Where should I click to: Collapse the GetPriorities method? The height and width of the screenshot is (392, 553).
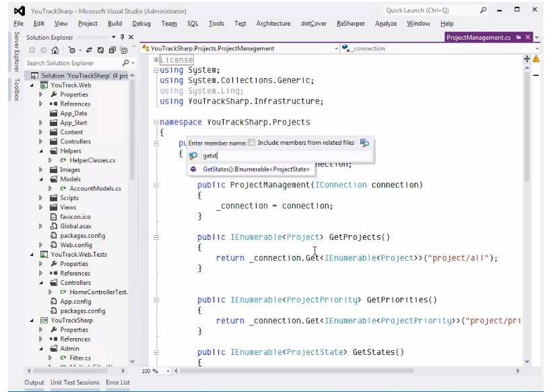coord(156,300)
